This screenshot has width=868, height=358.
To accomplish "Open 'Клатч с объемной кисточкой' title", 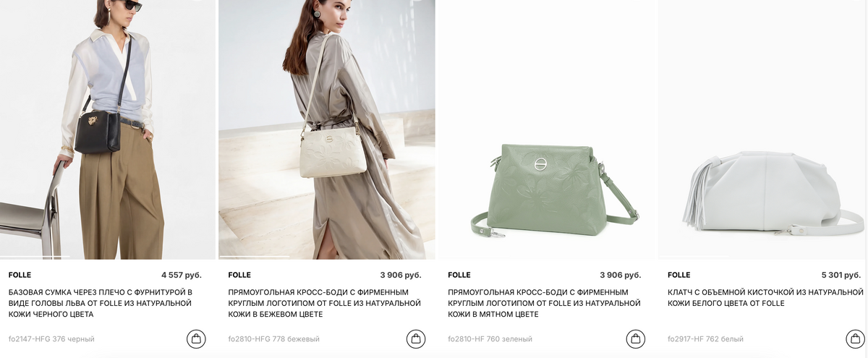I will 765,297.
